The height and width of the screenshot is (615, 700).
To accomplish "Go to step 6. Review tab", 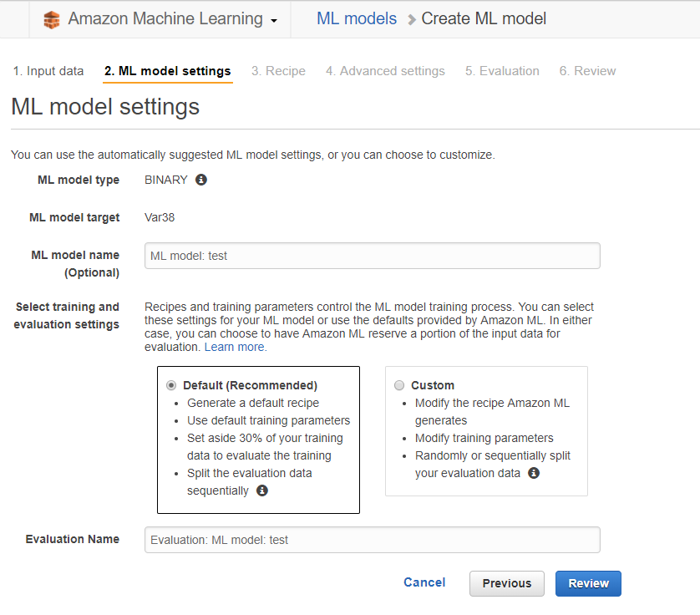I will 587,71.
